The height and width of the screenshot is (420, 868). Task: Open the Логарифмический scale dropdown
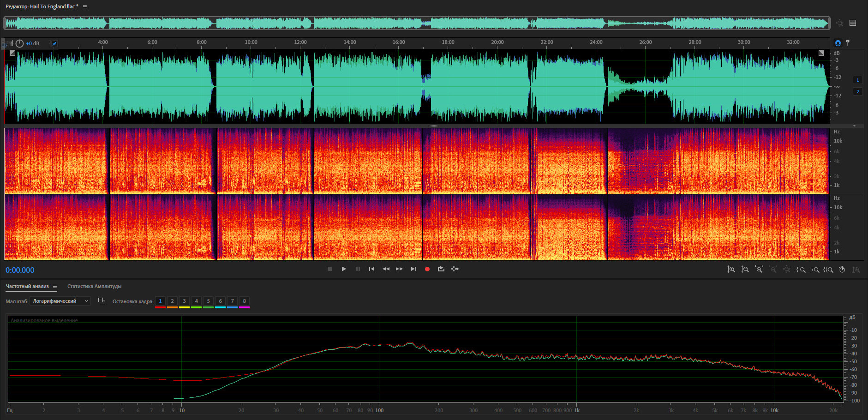click(x=60, y=301)
